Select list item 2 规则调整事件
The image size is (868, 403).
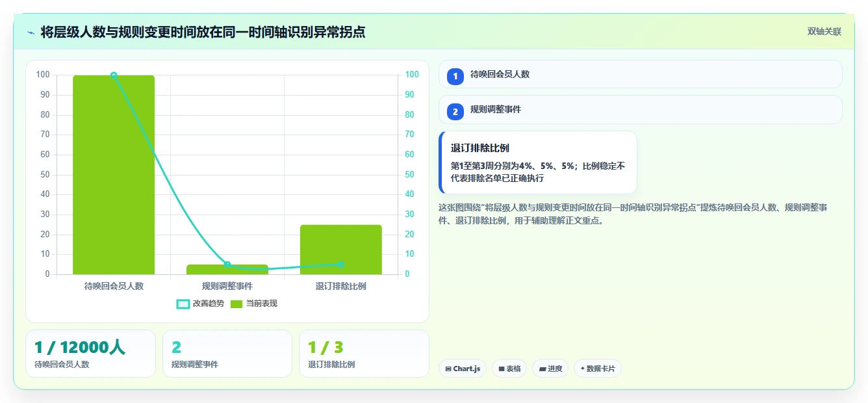click(641, 109)
